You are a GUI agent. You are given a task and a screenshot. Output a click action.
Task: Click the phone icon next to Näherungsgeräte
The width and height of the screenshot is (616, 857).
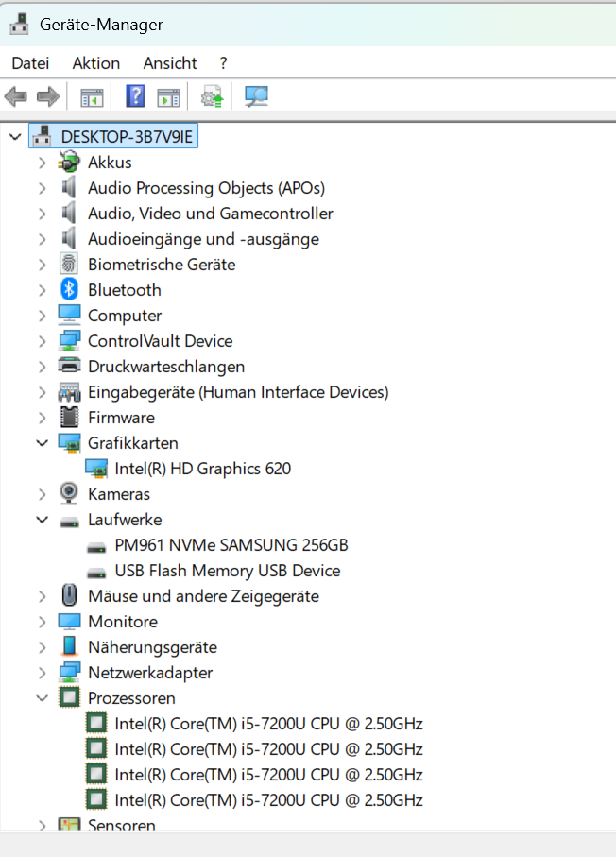coord(69,646)
